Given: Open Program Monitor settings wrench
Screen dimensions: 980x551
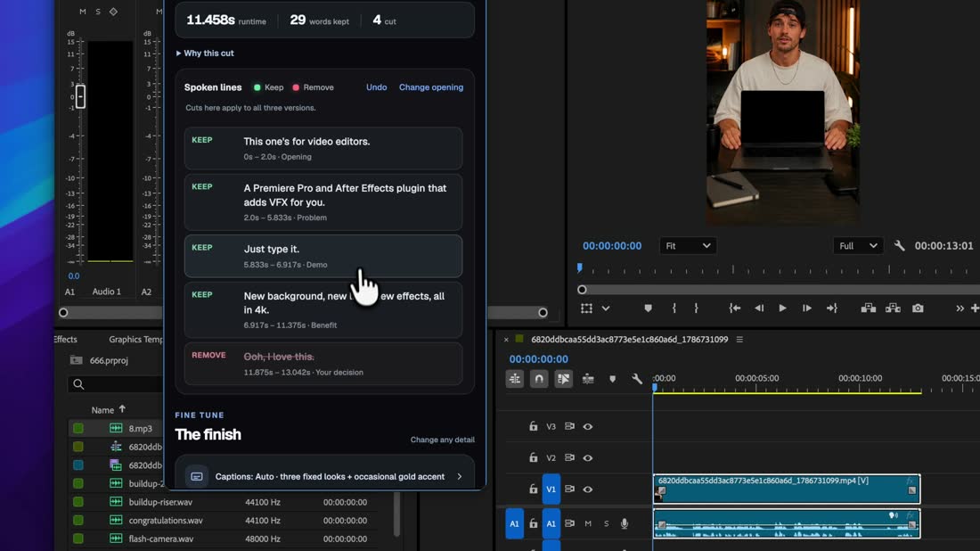Looking at the screenshot, I should (x=899, y=246).
